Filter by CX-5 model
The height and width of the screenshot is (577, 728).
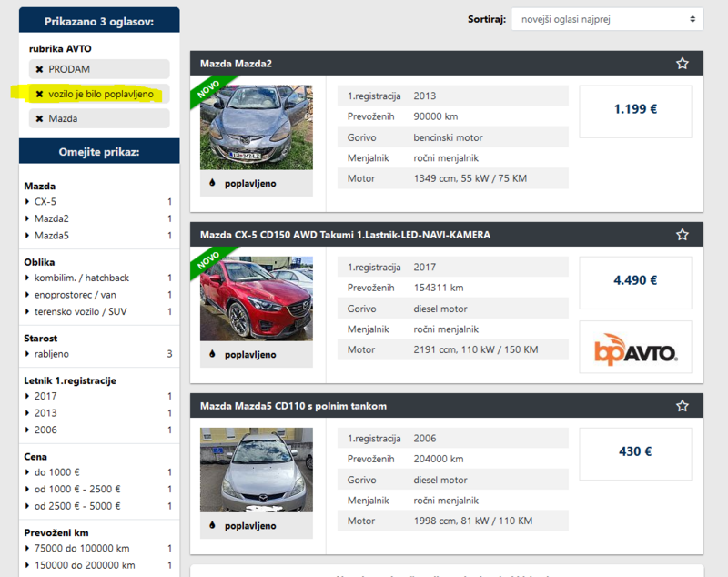tap(45, 201)
